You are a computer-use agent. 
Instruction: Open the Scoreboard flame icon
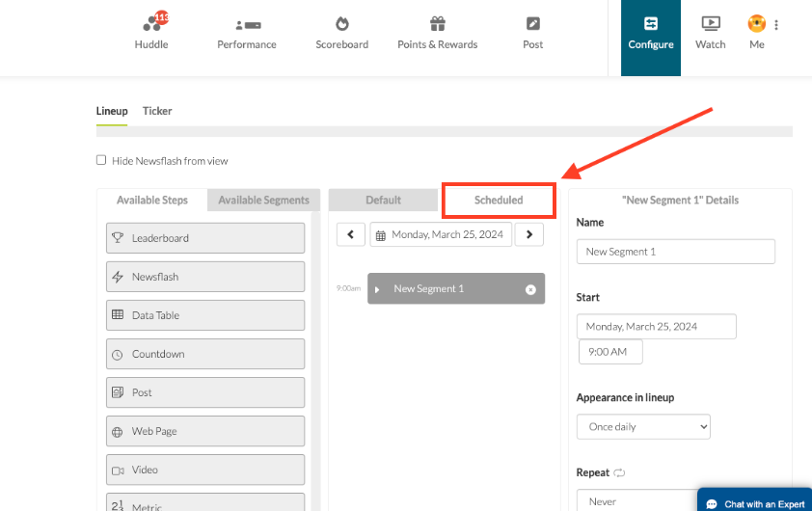[x=341, y=24]
